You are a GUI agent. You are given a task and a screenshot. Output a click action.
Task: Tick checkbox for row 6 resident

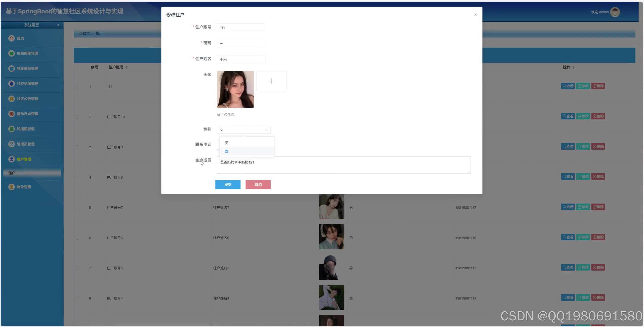[x=77, y=238]
